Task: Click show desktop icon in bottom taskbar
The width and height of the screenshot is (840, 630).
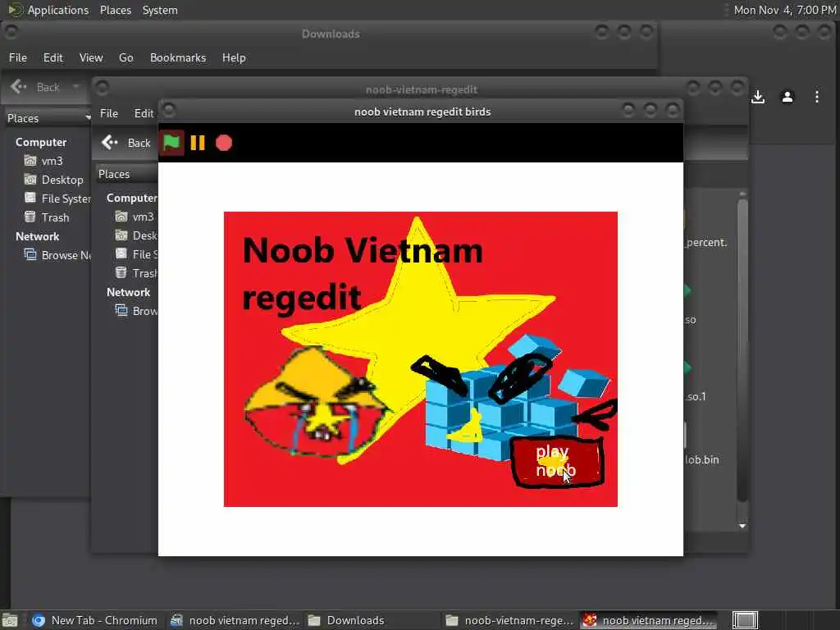Action: pos(9,620)
